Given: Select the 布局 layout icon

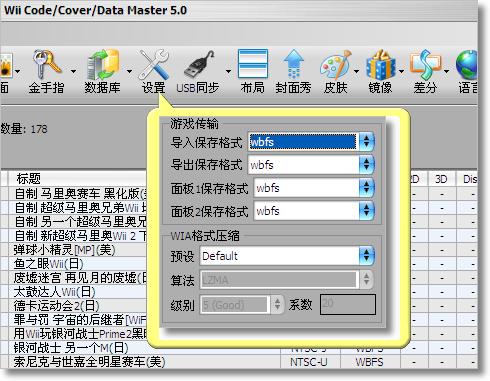Looking at the screenshot, I should 253,71.
